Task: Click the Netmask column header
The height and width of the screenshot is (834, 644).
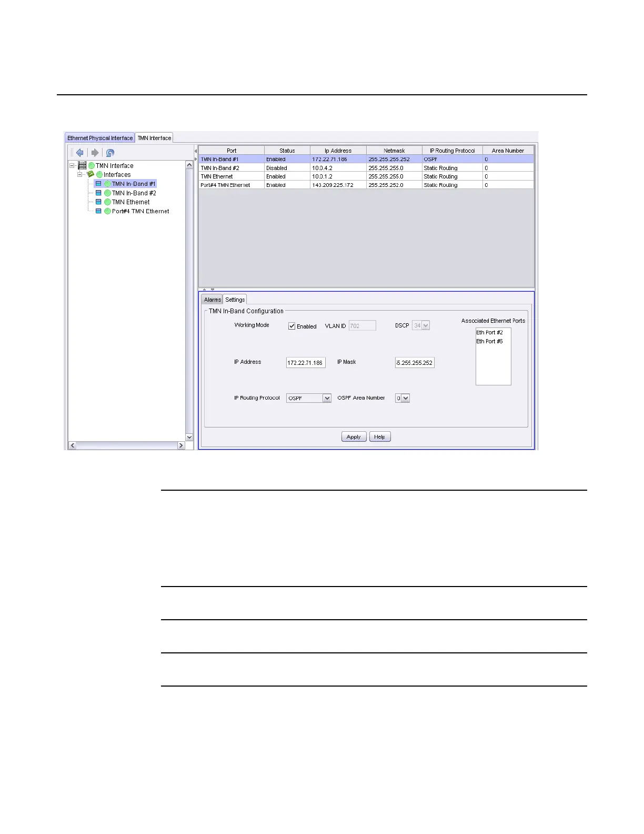Action: click(394, 151)
